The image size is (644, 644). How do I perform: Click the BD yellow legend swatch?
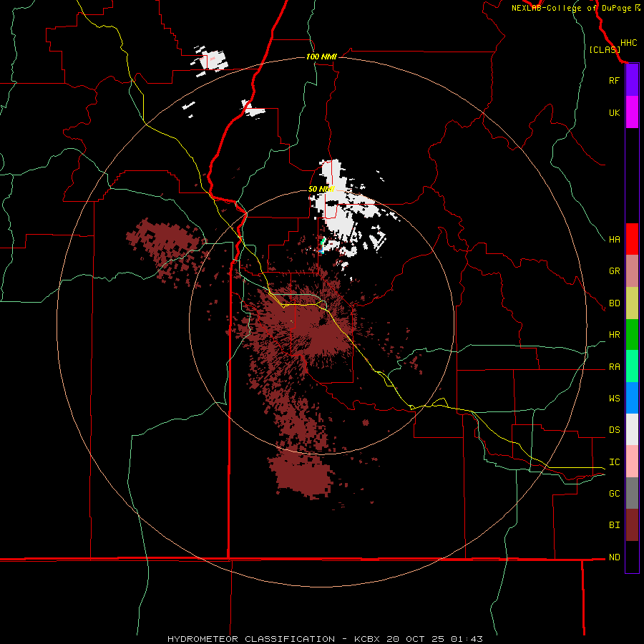pos(632,303)
